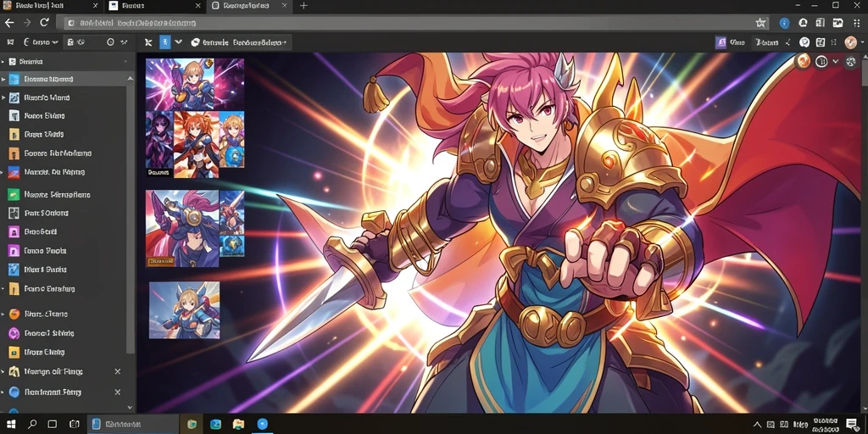Open the dropdown beside the E icon
This screenshot has width=868, height=434.
[x=54, y=42]
